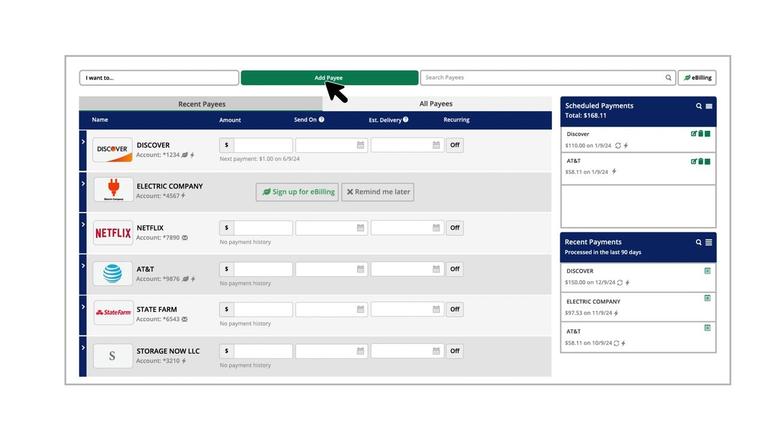Click '$150.00 on 12/9/24' recent payment
Image resolution: width=768 pixels, height=432 pixels.
(x=590, y=283)
